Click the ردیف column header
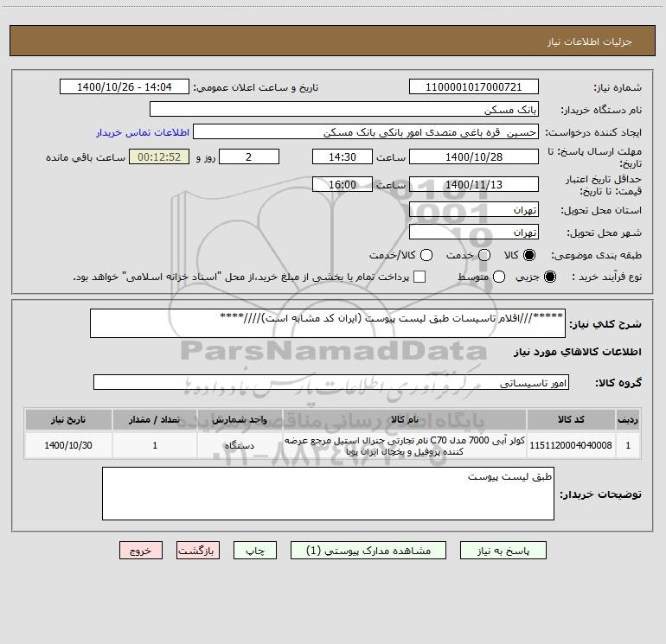This screenshot has width=666, height=644. [x=628, y=419]
